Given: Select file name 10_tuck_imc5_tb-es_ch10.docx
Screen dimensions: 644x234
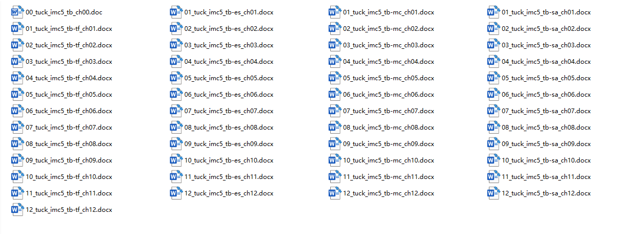Looking at the screenshot, I should pos(229,160).
